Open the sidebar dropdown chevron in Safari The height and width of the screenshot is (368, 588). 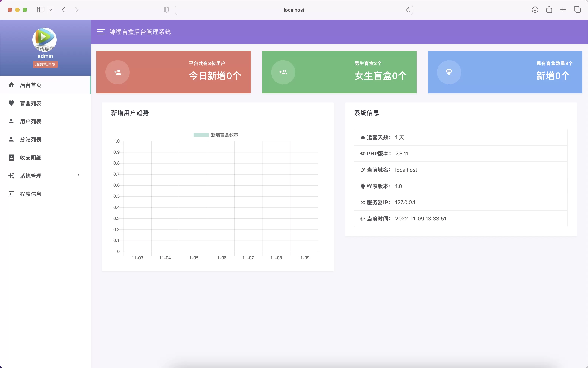click(51, 10)
